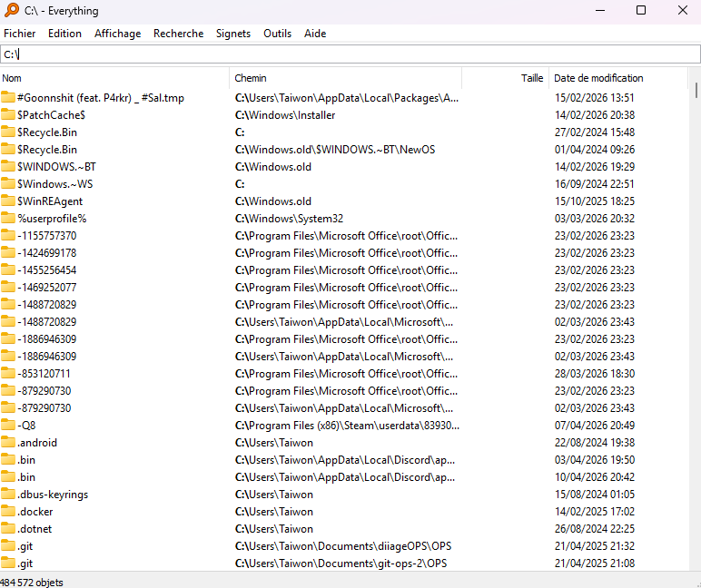The height and width of the screenshot is (588, 701).
Task: Click the folder icon for .dotnet
Action: pyautogui.click(x=8, y=529)
